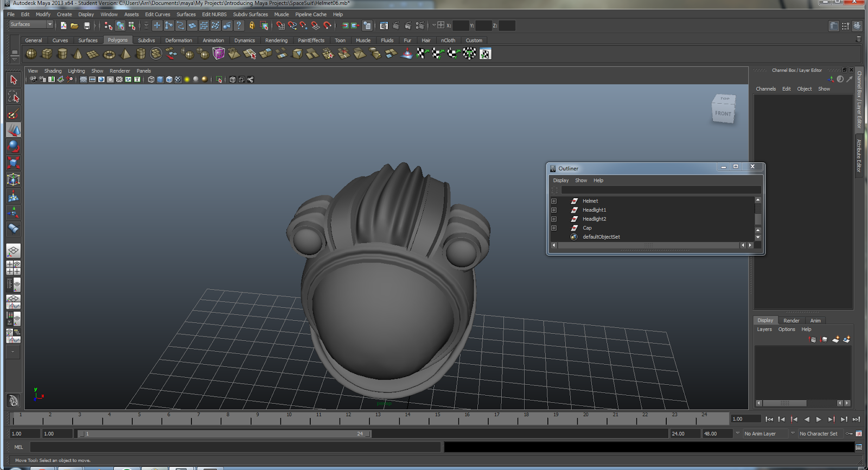Click the Layer Editor horizontal scrollbar
Screen dimensions: 868x470
click(784, 403)
